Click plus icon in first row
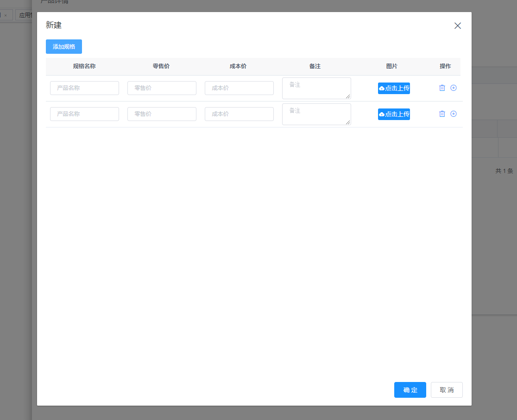 click(x=454, y=88)
